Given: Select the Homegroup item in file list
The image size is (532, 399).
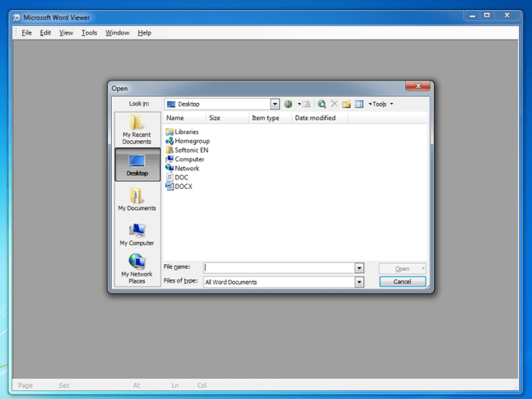Looking at the screenshot, I should [x=187, y=141].
